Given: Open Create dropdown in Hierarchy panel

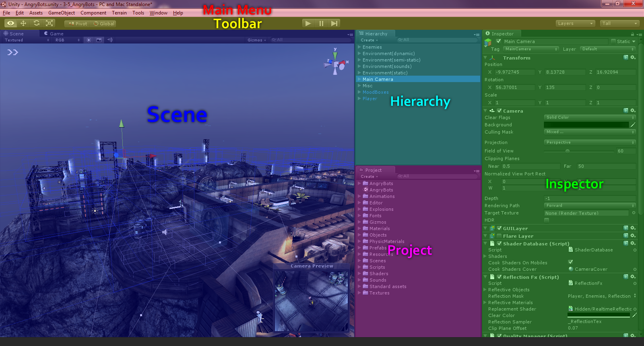Looking at the screenshot, I should point(369,40).
